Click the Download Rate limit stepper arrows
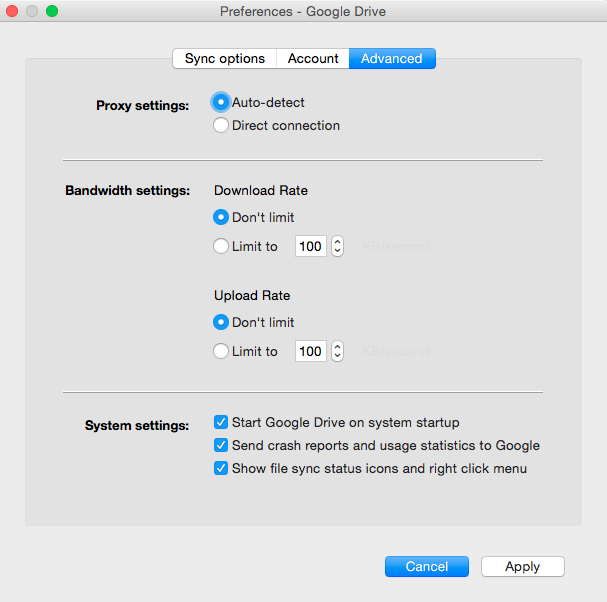Screen dimensions: 607x602 pos(337,246)
